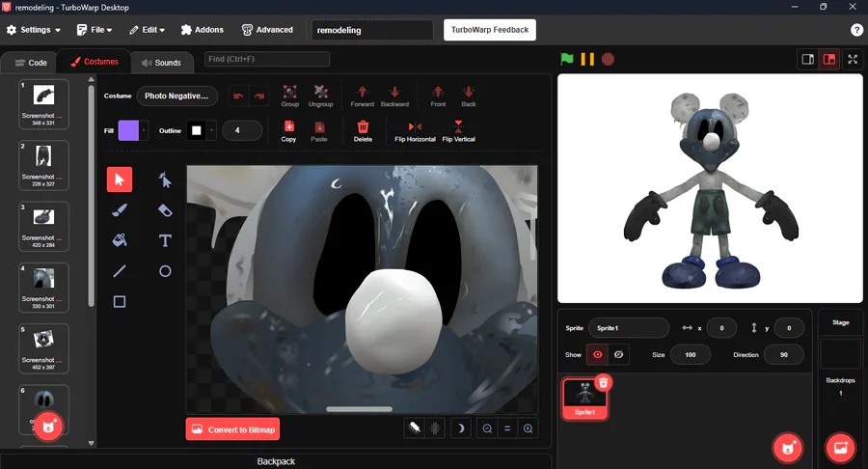
Task: Open the Edit dropdown menu
Action: [148, 30]
